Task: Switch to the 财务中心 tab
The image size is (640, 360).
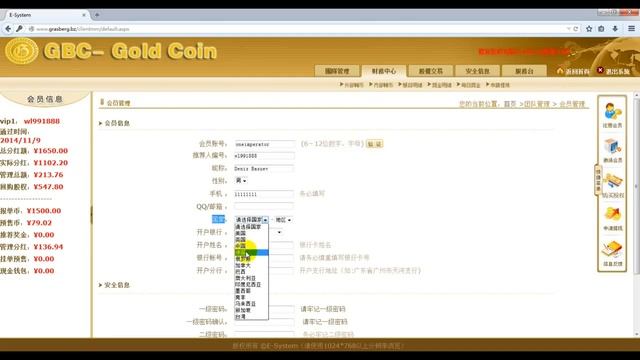Action: tap(384, 71)
